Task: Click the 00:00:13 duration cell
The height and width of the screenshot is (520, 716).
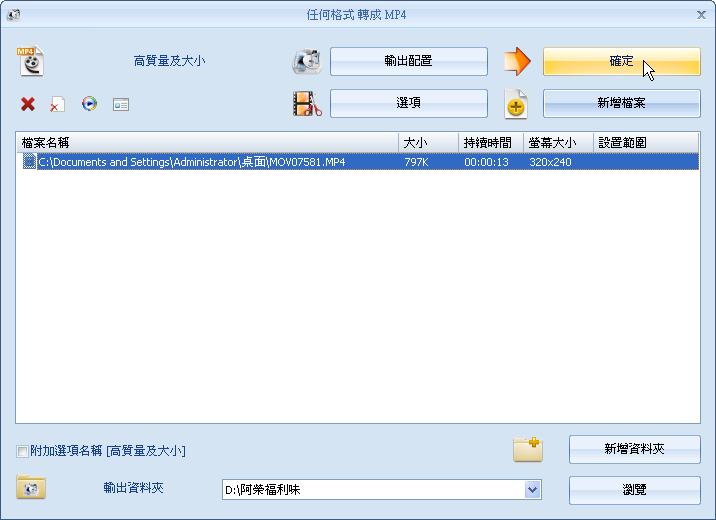Action: click(x=486, y=162)
